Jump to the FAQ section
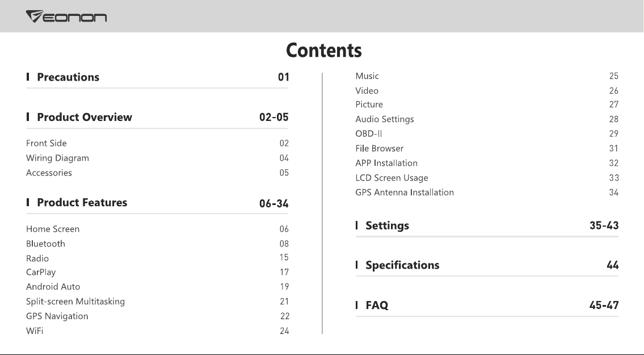 (377, 305)
